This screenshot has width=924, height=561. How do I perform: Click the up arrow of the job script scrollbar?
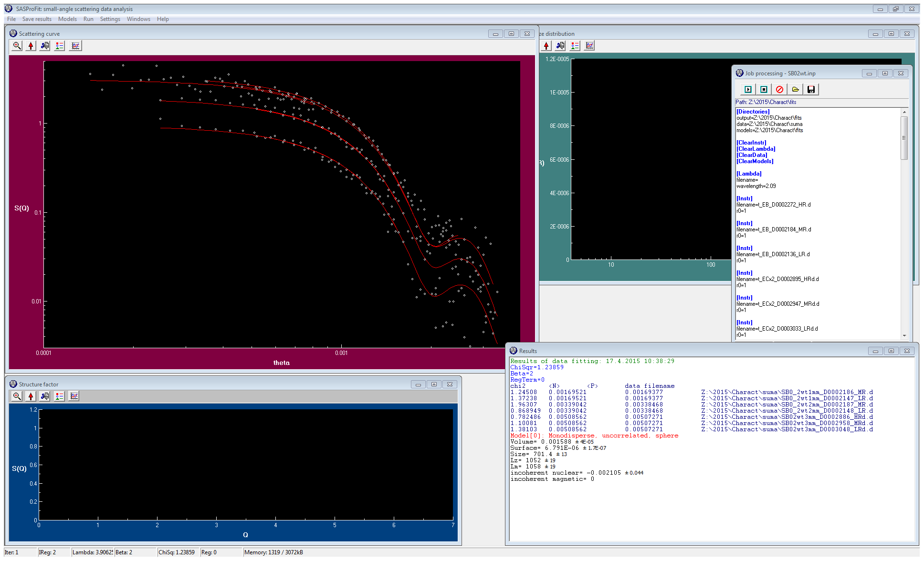(904, 112)
